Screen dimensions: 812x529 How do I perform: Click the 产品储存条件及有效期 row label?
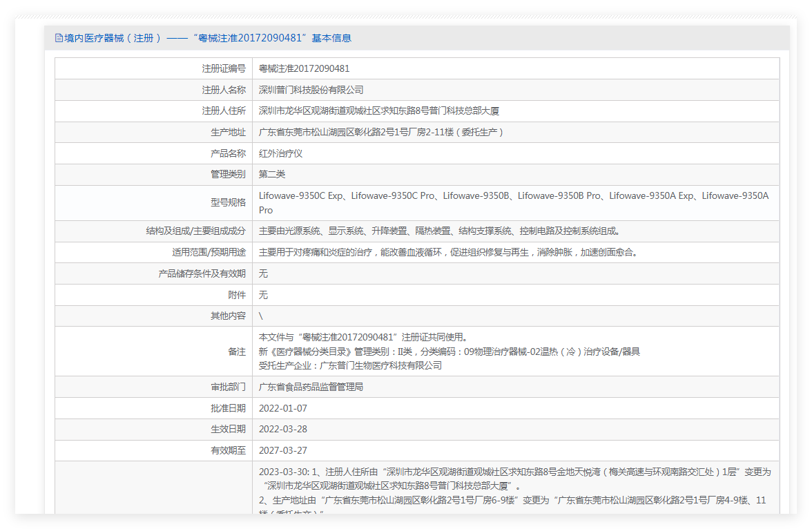click(202, 273)
